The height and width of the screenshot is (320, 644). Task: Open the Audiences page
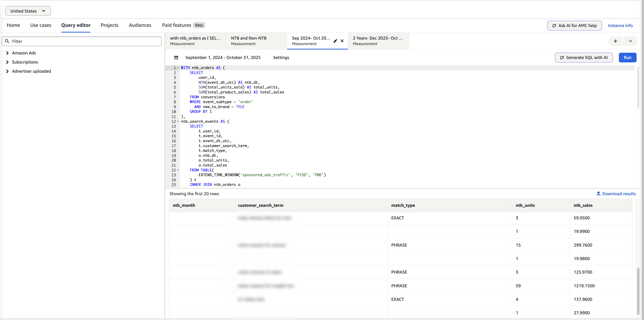[x=140, y=25]
